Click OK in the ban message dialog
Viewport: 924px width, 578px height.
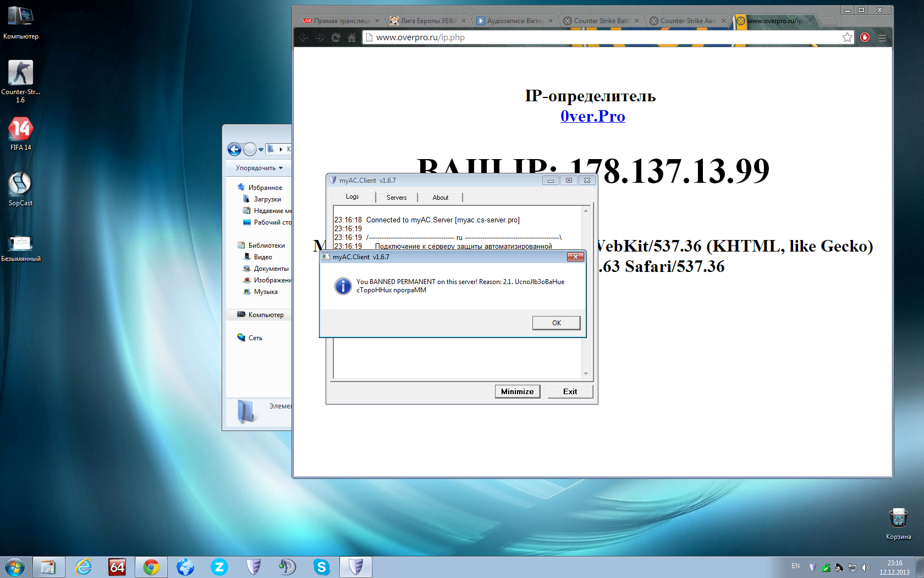coord(556,323)
